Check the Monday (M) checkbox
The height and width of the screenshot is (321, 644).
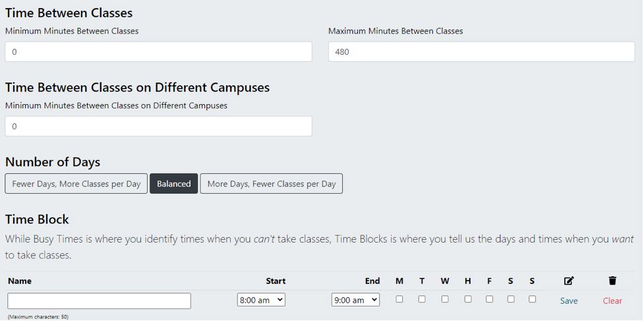(x=399, y=299)
